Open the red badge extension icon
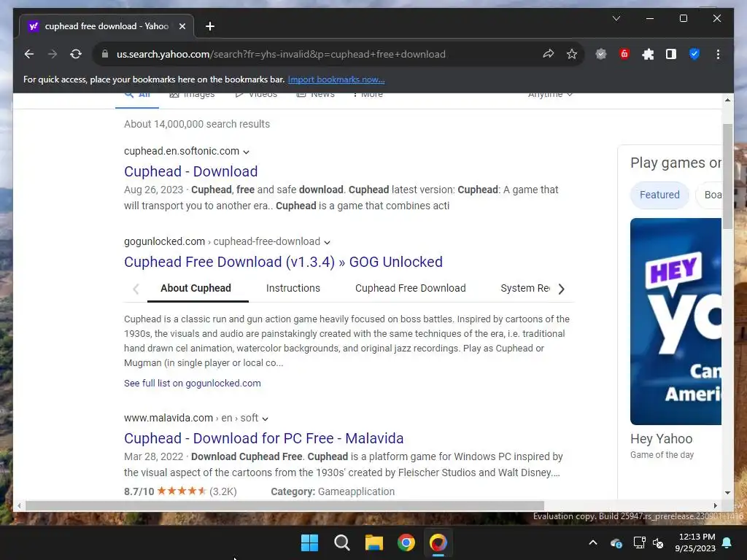 point(624,54)
